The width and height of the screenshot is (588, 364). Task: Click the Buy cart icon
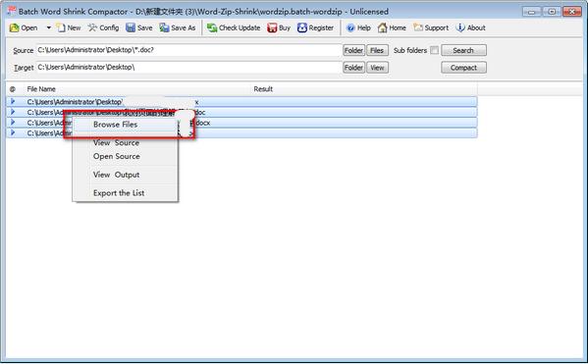click(x=272, y=27)
